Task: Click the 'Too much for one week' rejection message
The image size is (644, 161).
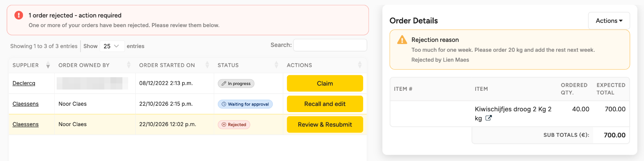Action: point(503,50)
